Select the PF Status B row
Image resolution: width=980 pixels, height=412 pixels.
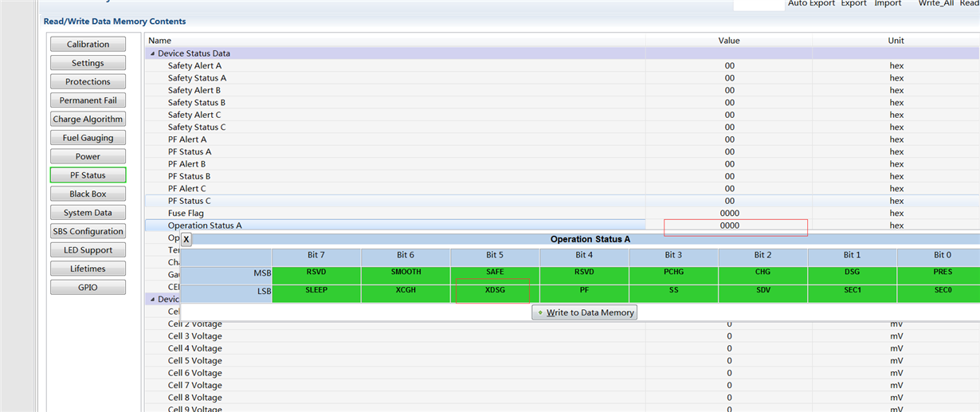pos(563,176)
